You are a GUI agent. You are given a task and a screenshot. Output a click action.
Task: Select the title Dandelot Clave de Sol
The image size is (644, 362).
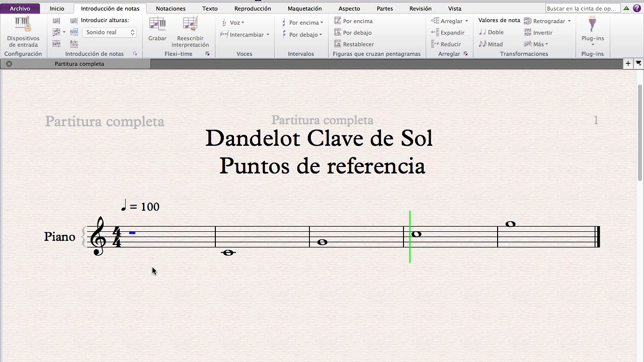click(x=319, y=138)
